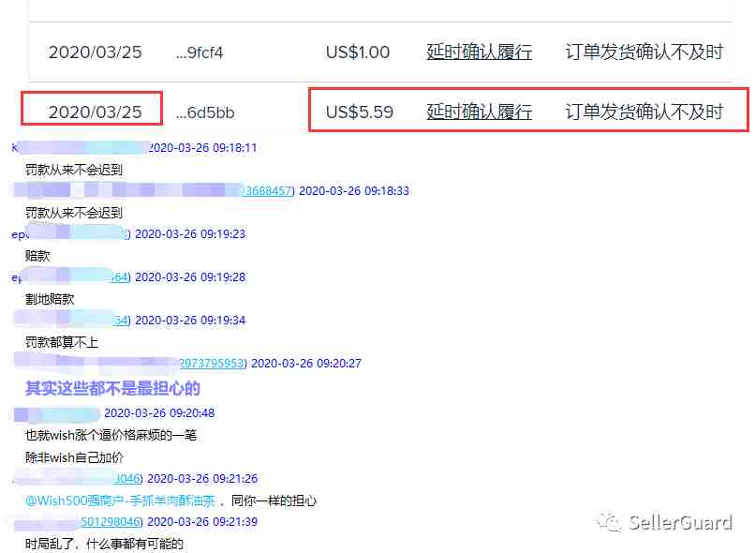
Task: Click the US$5.59 amount
Action: pos(359,112)
